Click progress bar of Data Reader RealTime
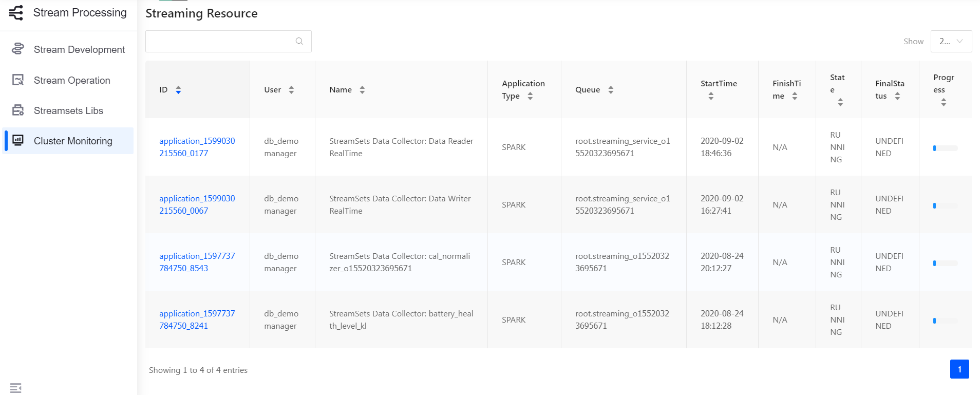The image size is (980, 395). [945, 148]
